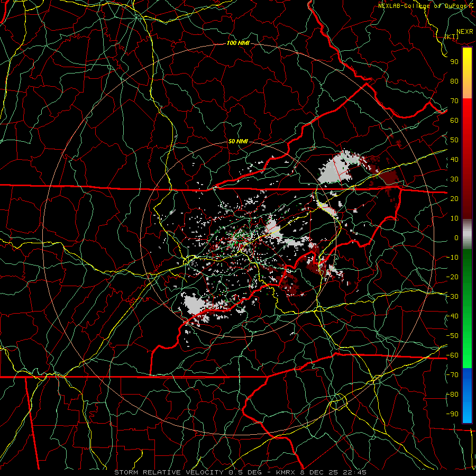Click the light blue segment near -90

467,413
